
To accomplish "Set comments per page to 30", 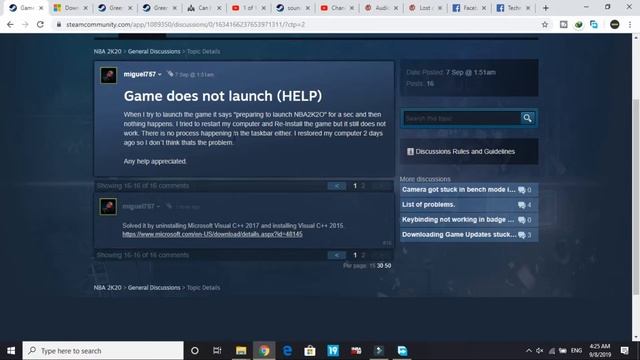I will click(x=380, y=266).
